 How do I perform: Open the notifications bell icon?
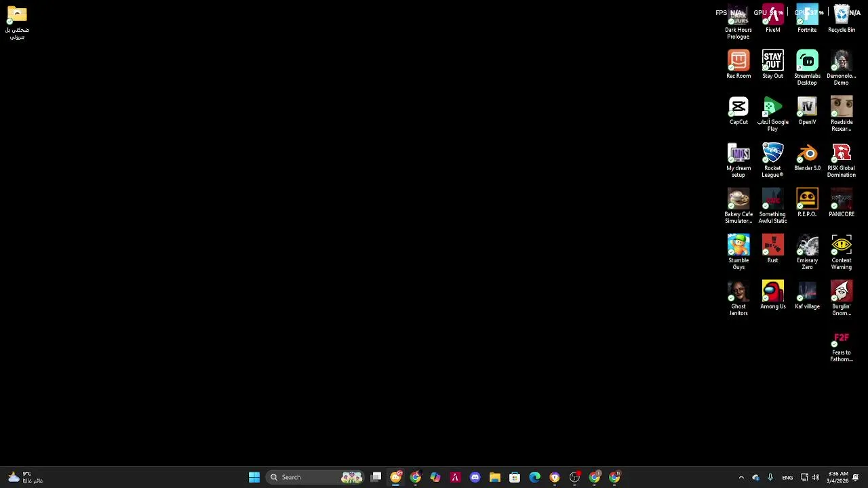coord(856,477)
